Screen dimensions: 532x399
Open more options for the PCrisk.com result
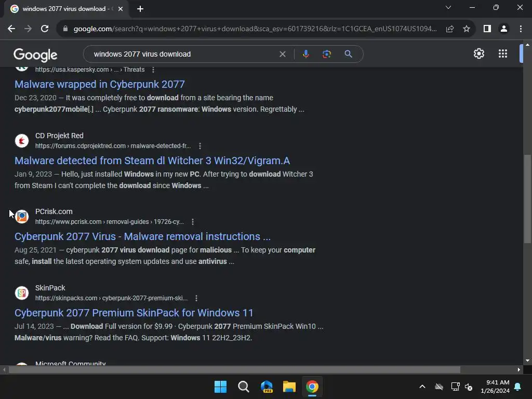pos(193,222)
